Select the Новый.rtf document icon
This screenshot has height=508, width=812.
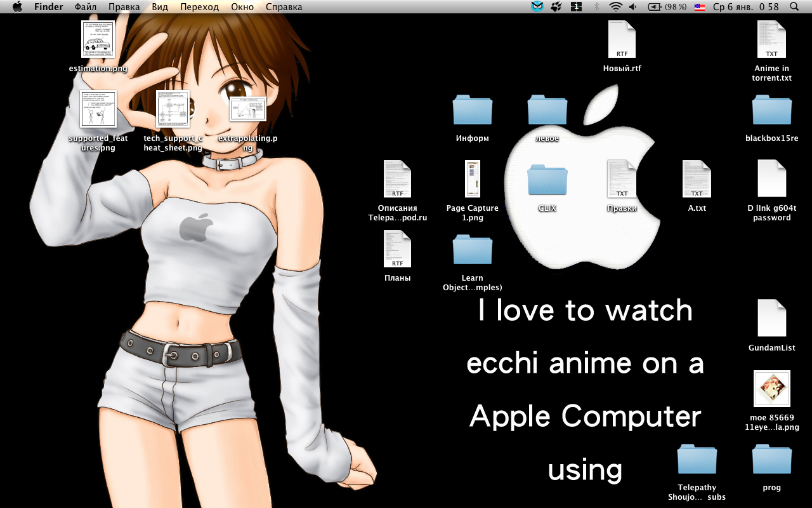pyautogui.click(x=622, y=39)
